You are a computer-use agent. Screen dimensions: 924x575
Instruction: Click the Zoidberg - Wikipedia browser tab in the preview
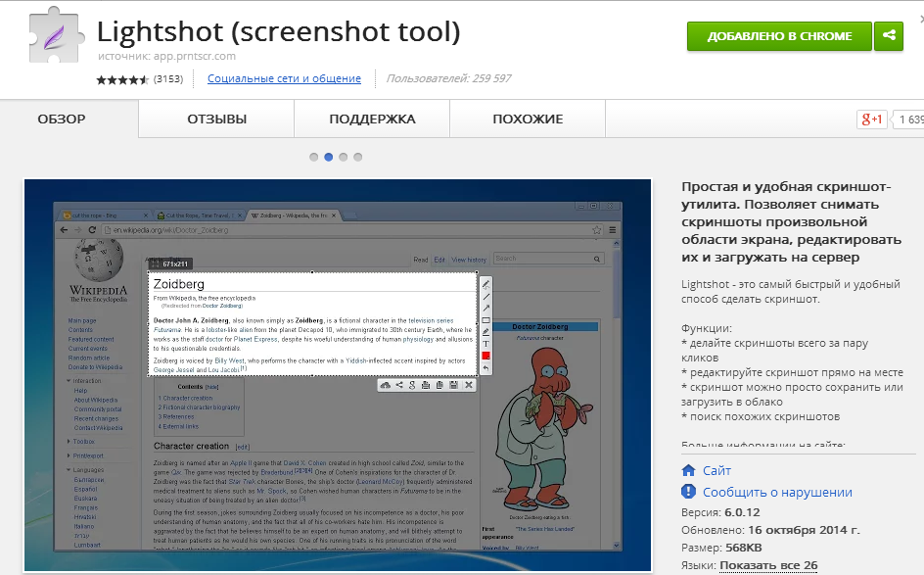coord(293,216)
